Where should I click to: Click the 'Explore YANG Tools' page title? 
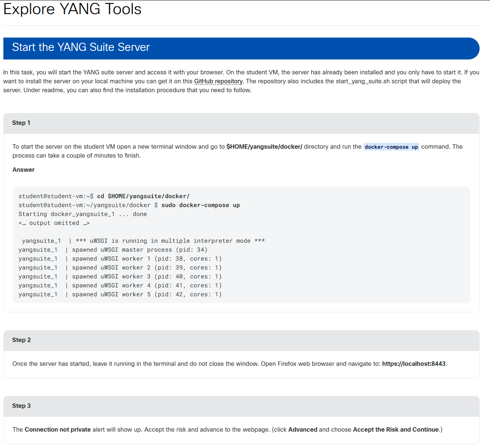pyautogui.click(x=72, y=9)
